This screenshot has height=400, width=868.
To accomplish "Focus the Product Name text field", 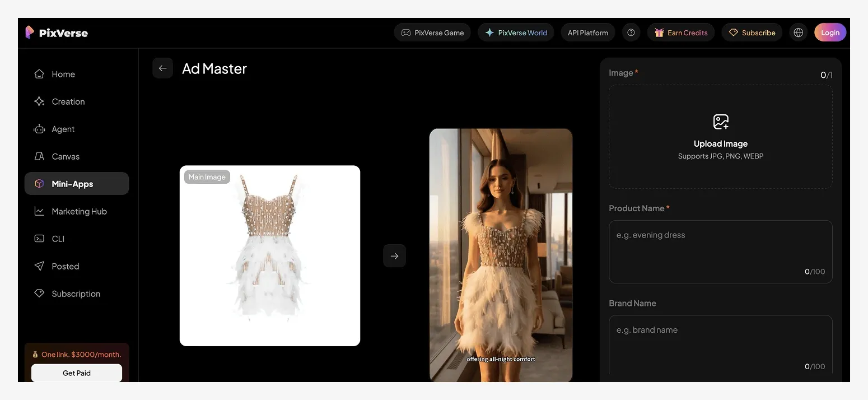I will click(721, 252).
